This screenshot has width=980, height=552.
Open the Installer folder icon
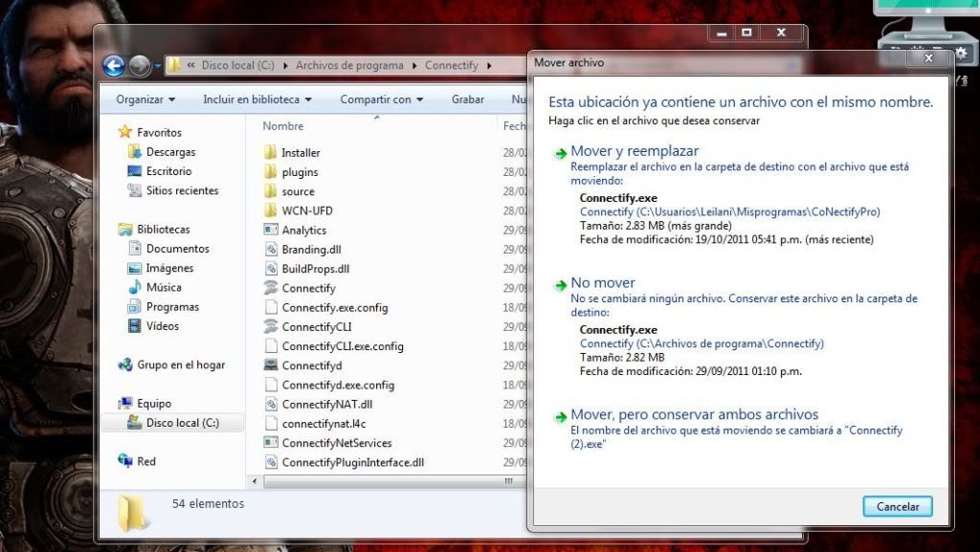(x=271, y=152)
